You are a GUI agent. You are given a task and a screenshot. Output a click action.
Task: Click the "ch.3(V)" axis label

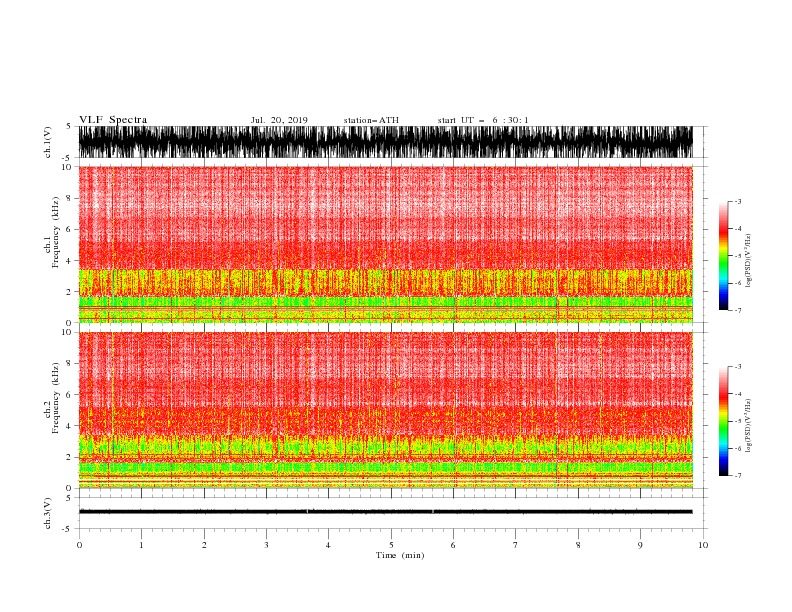point(48,513)
